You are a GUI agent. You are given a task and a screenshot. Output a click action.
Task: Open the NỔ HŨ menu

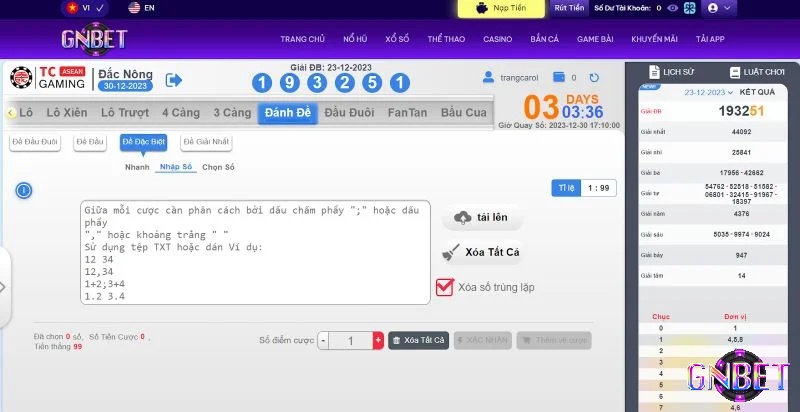click(x=355, y=39)
